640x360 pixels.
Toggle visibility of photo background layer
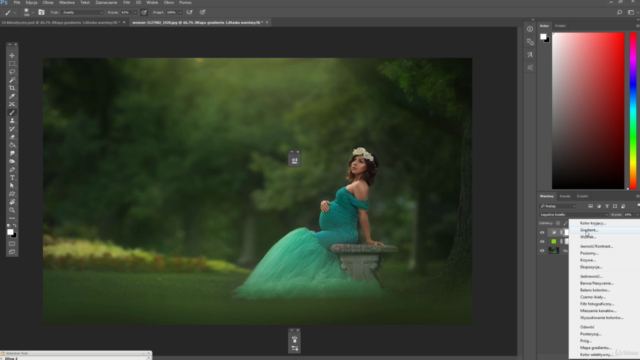[x=542, y=251]
